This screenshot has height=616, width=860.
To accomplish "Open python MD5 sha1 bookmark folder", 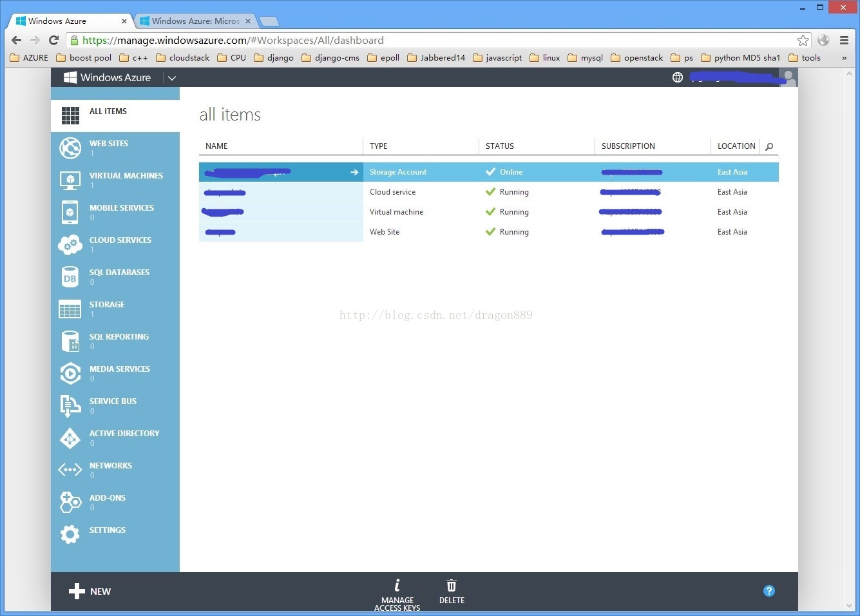I will click(740, 58).
